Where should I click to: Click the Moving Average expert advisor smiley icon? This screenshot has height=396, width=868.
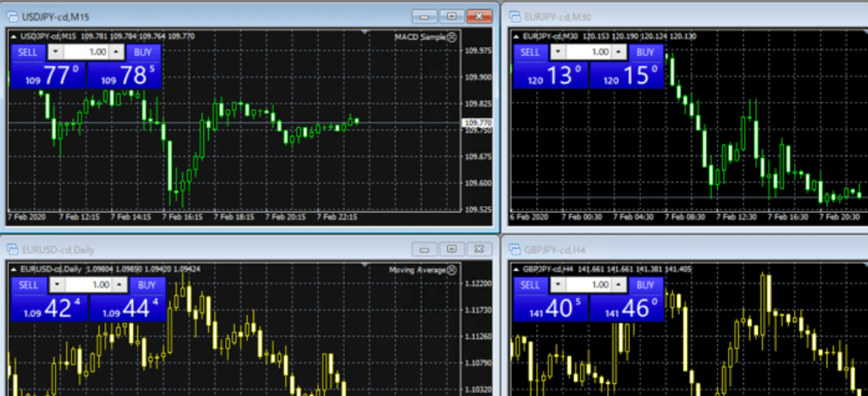coord(452,270)
